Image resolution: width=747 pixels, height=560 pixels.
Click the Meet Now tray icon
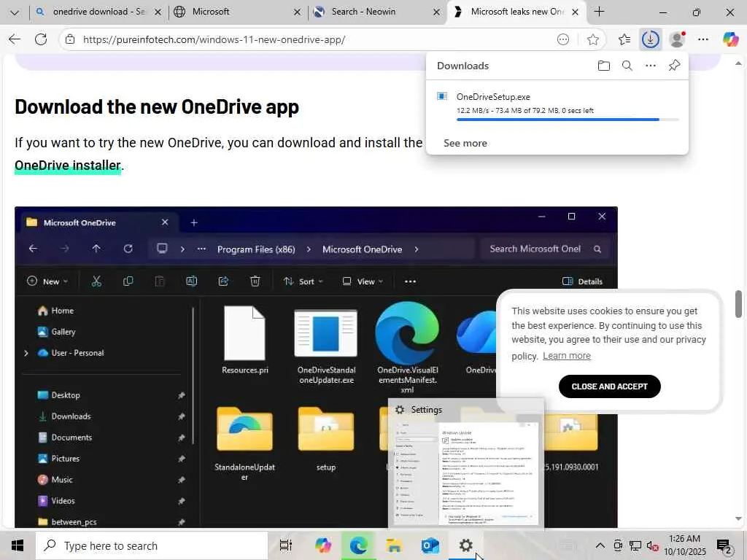pos(618,545)
